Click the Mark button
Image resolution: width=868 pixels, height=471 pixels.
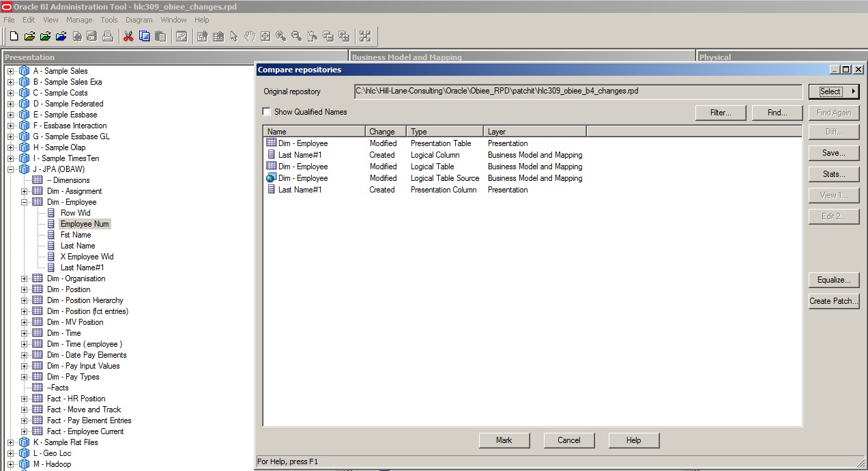(x=504, y=440)
